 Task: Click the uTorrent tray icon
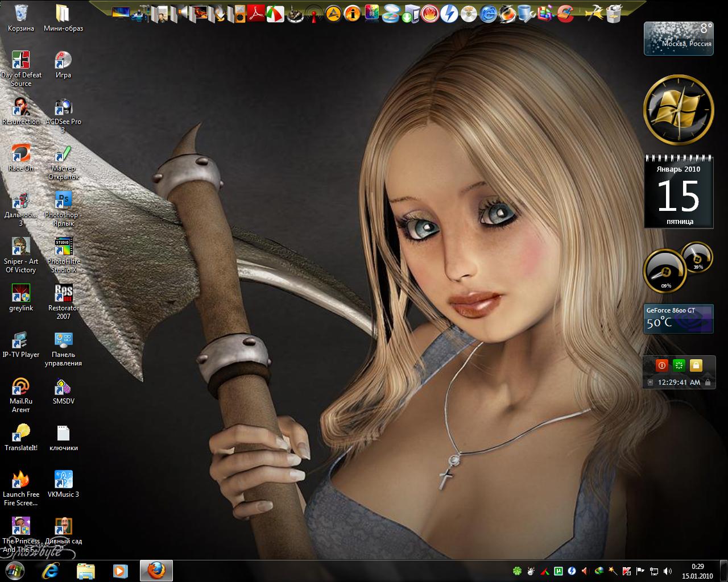(559, 571)
